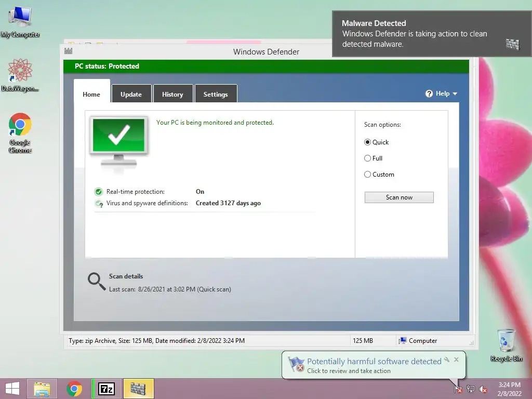Click the 'Scan details' heading
This screenshot has height=399, width=532.
coord(126,276)
